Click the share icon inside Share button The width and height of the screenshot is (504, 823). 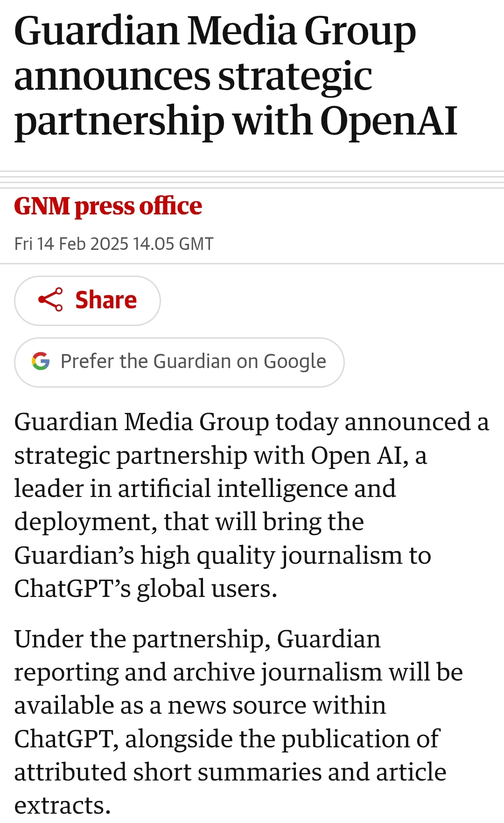[x=50, y=300]
